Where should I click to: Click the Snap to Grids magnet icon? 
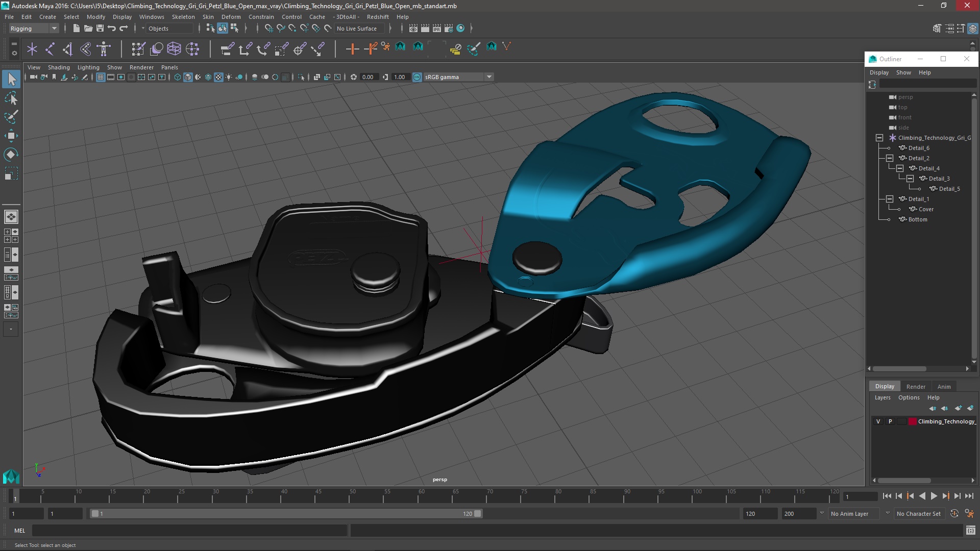pyautogui.click(x=269, y=29)
